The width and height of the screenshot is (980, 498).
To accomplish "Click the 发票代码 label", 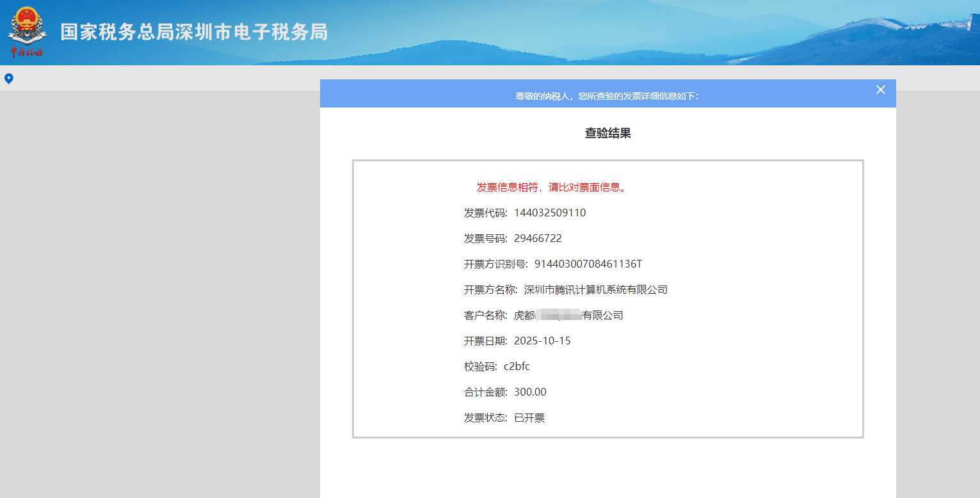I will click(486, 213).
